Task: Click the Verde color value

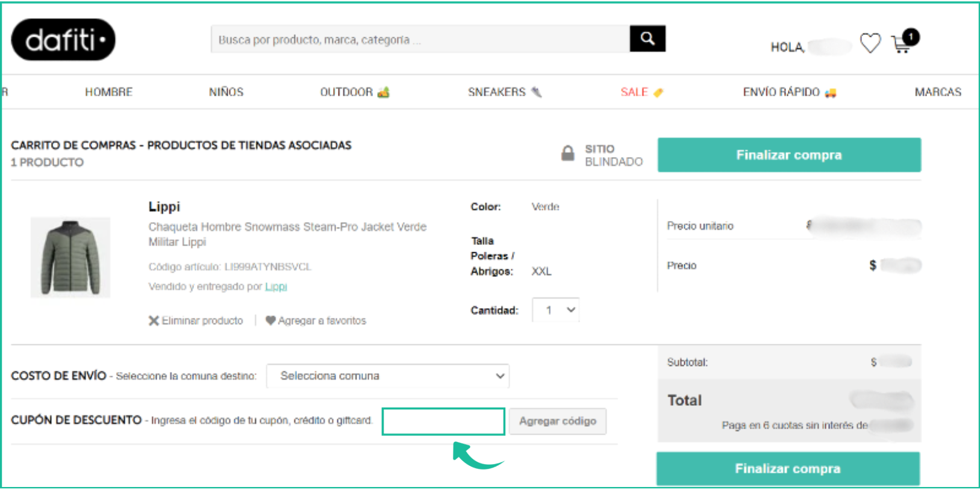Action: coord(545,206)
